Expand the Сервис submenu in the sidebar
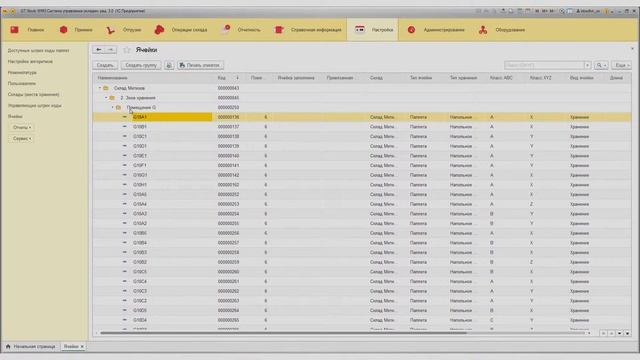 22,139
